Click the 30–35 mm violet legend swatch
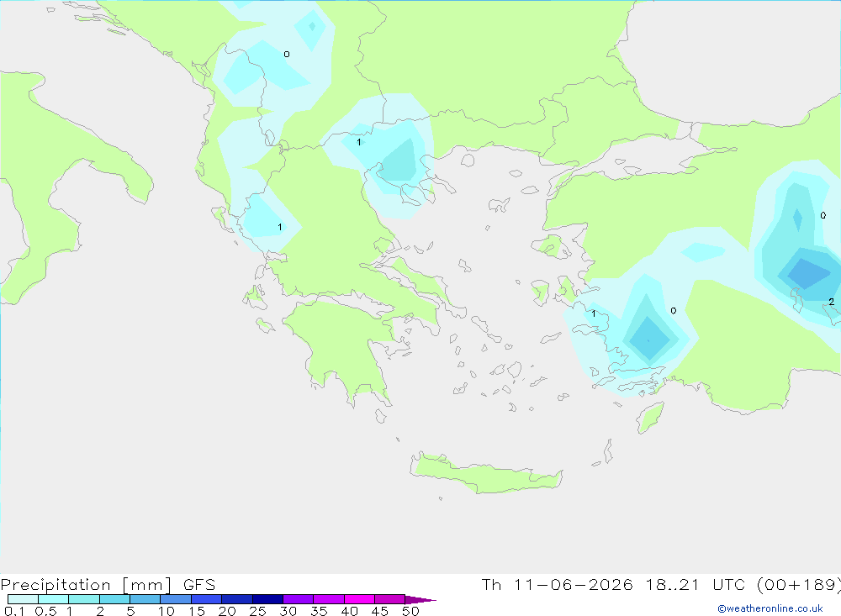841x616 pixels. click(x=299, y=599)
